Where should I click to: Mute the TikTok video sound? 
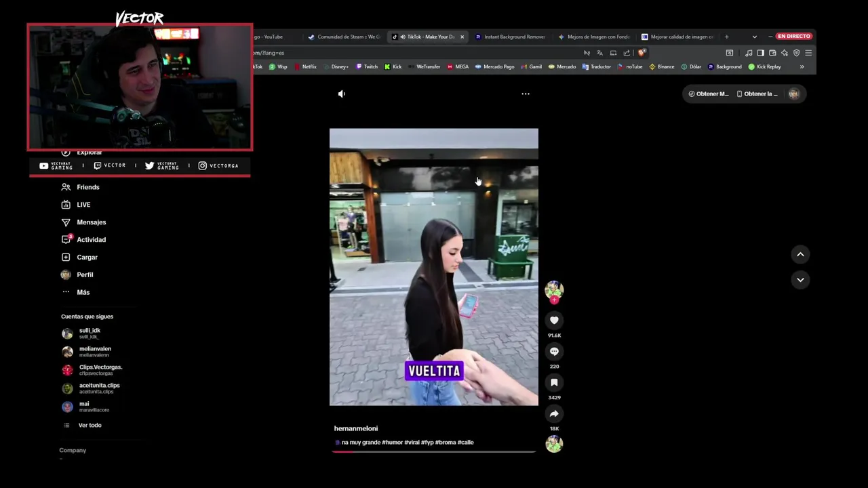tap(342, 94)
